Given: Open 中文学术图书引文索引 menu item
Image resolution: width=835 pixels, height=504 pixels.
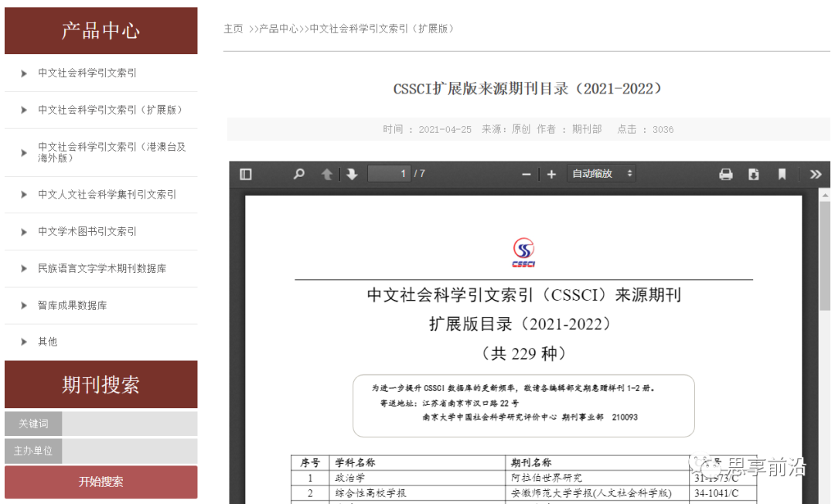Looking at the screenshot, I should coord(87,231).
